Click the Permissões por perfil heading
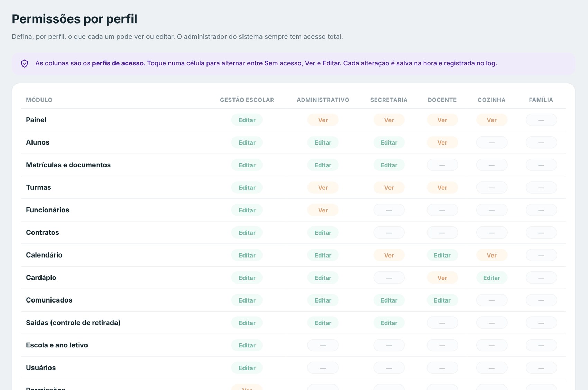The height and width of the screenshot is (390, 588). 74,19
